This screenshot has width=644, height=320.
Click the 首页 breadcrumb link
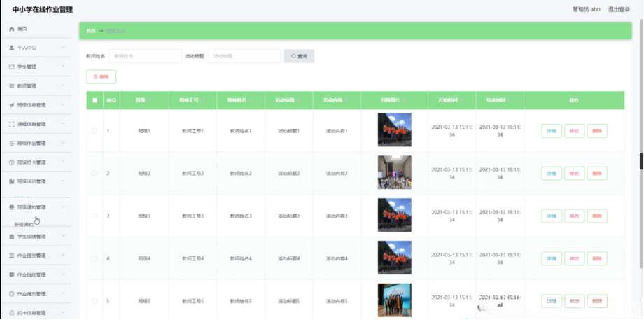[x=91, y=32]
